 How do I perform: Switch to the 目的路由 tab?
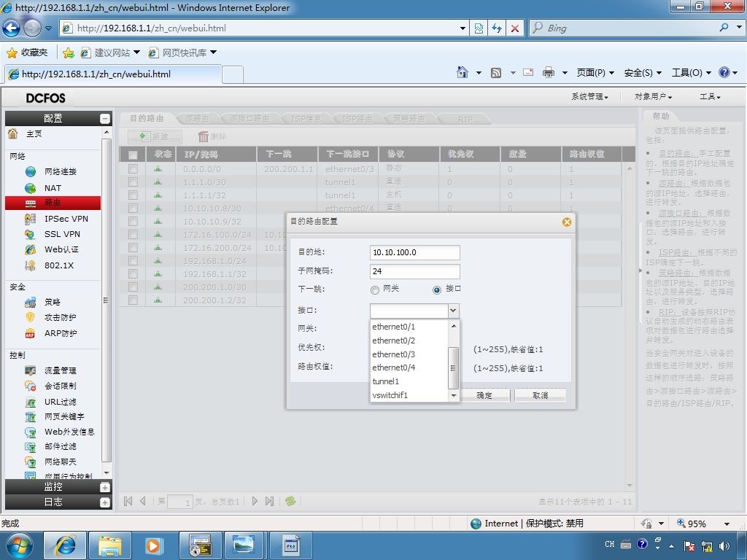[x=147, y=119]
